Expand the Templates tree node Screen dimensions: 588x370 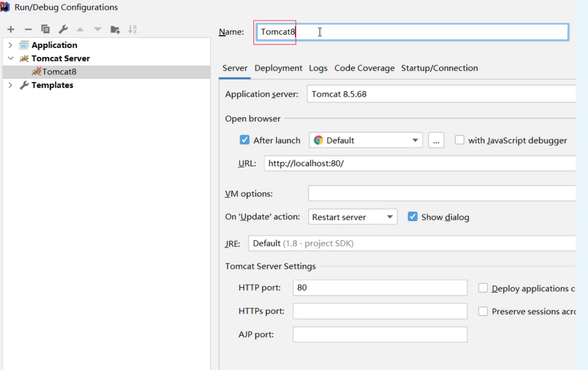[x=10, y=85]
